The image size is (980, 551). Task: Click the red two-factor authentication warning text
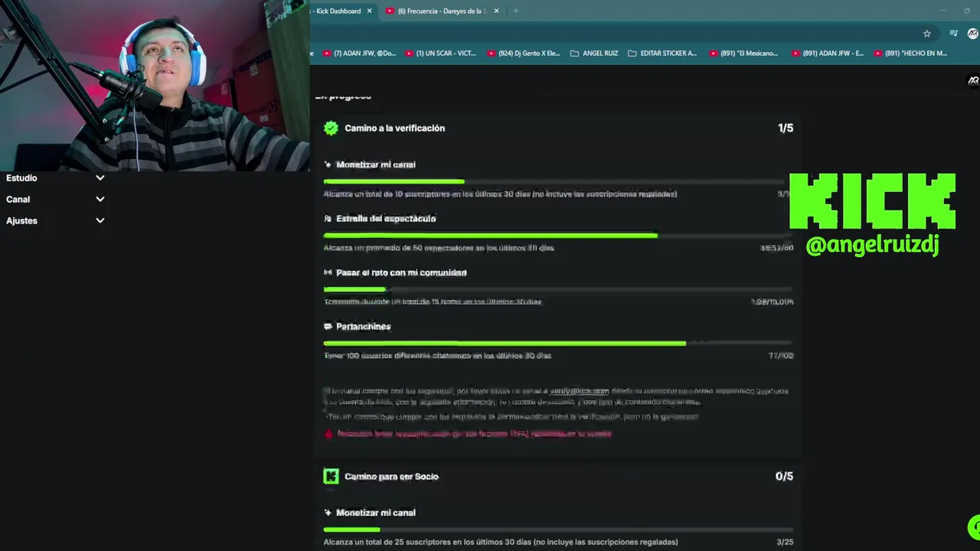click(x=474, y=434)
